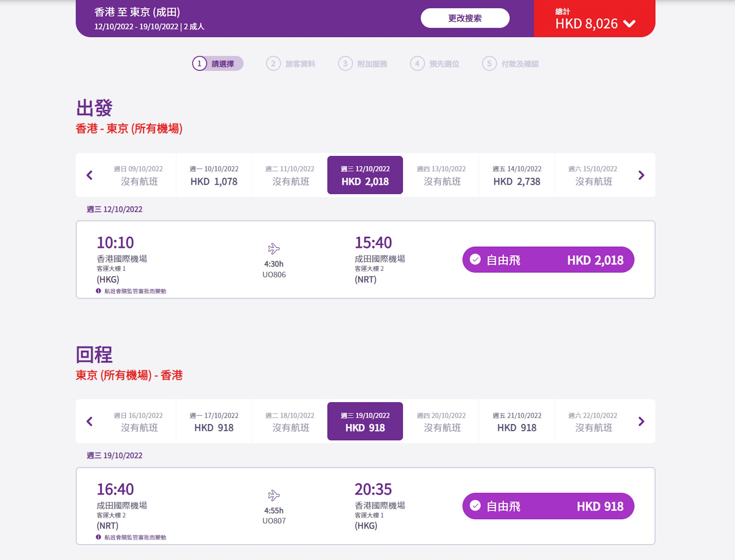Show later return dates with right arrow
Viewport: 735px width, 560px height.
coord(641,422)
